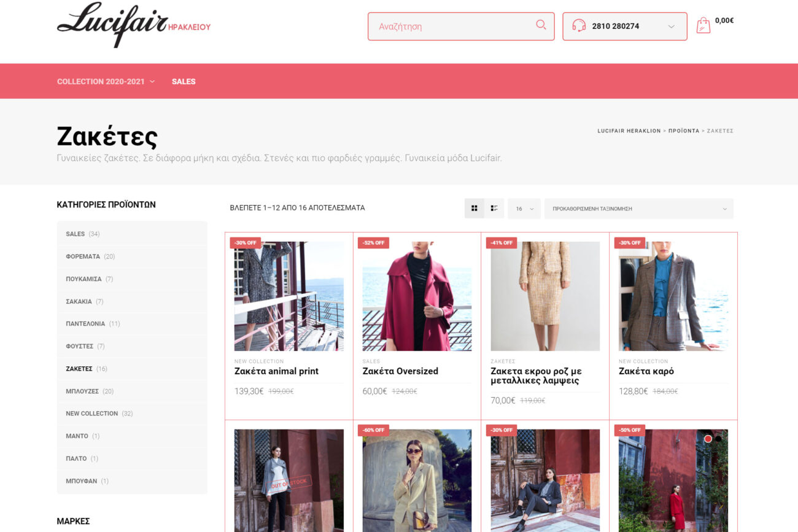Click the headset phone support icon
This screenshot has width=798, height=532.
[x=578, y=26]
